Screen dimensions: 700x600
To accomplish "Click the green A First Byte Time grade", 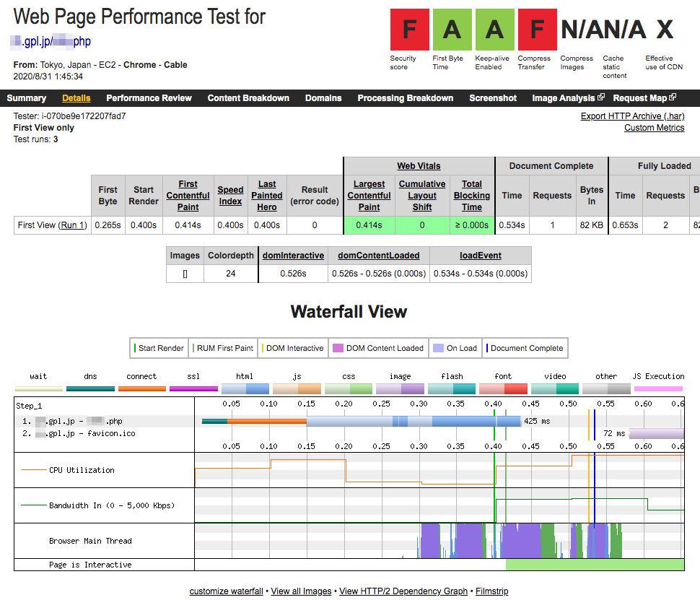I will 452,30.
